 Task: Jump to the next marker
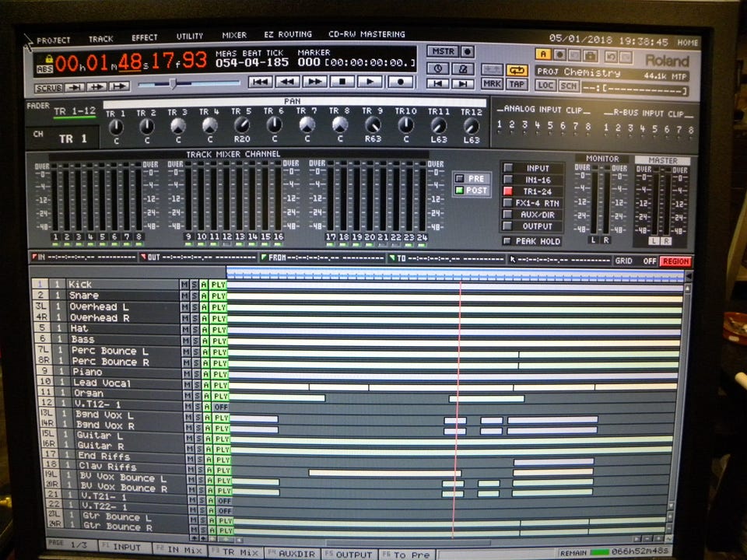point(462,84)
